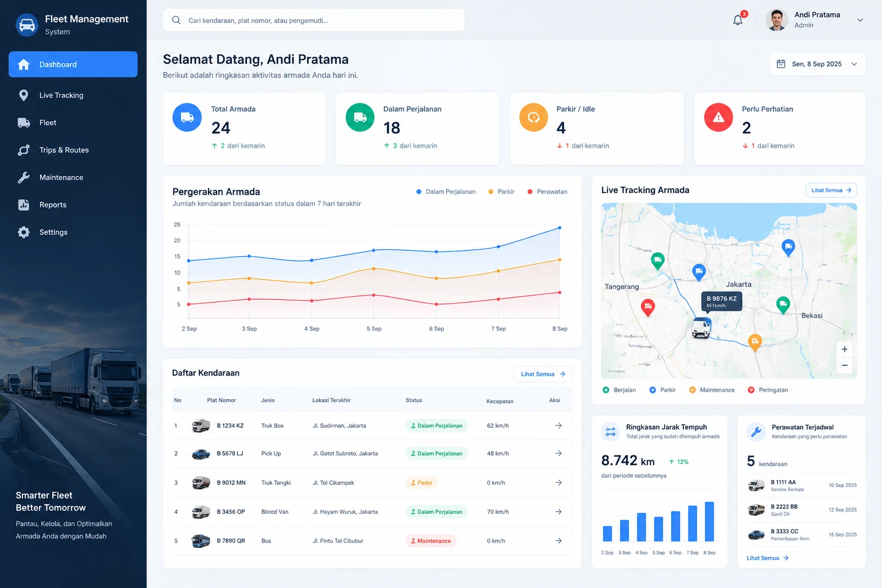Click the 8 Sep bar in distance chart
Screen dimensions: 882x588
tap(710, 521)
